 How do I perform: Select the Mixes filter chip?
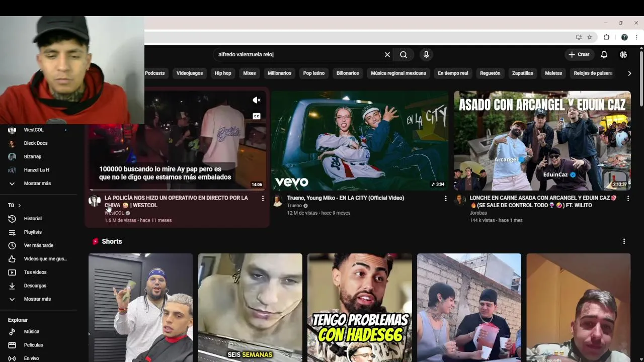coord(250,73)
